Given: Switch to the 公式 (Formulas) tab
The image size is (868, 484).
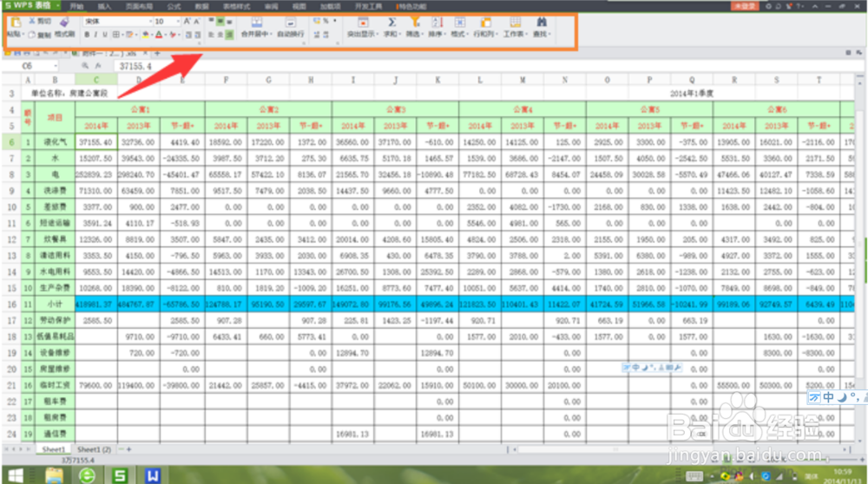Looking at the screenshot, I should (174, 7).
